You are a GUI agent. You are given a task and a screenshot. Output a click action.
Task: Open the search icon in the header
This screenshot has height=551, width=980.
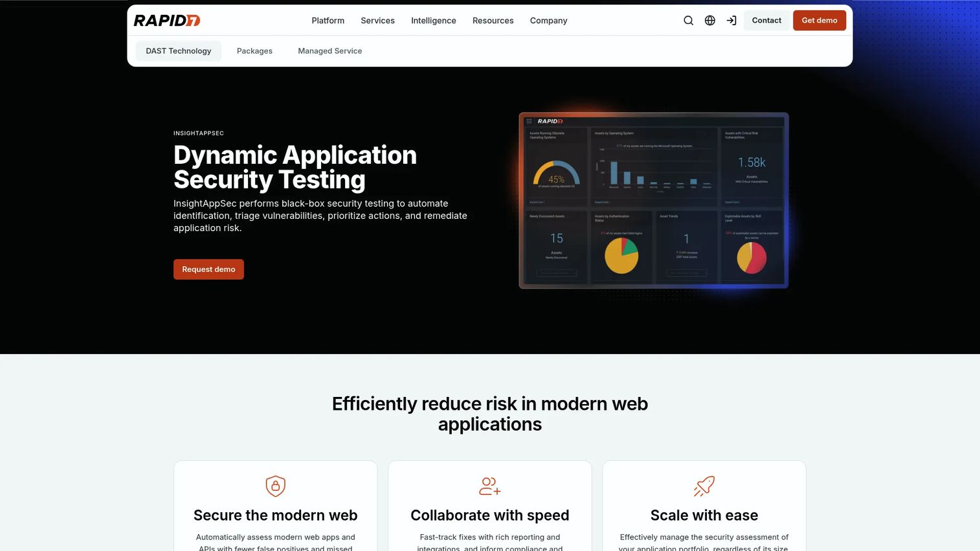tap(689, 21)
